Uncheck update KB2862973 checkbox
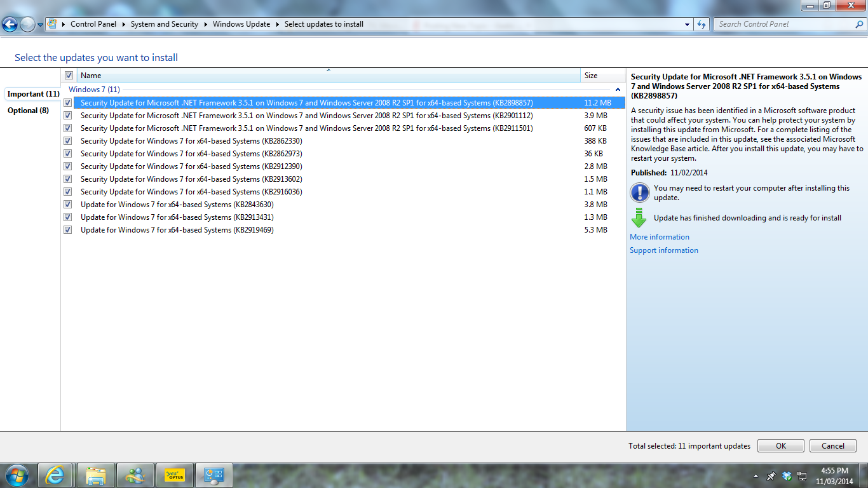868x488 pixels. pyautogui.click(x=68, y=154)
